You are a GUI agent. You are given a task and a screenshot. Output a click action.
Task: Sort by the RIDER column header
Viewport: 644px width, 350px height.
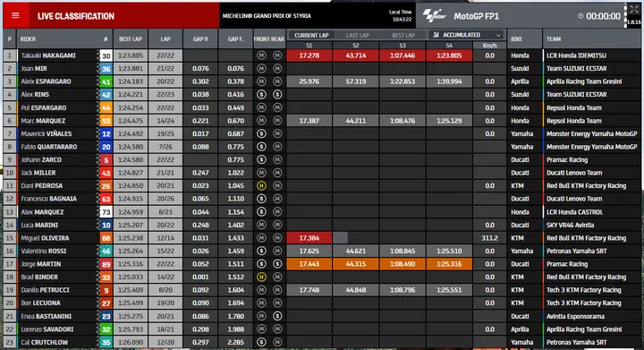28,39
